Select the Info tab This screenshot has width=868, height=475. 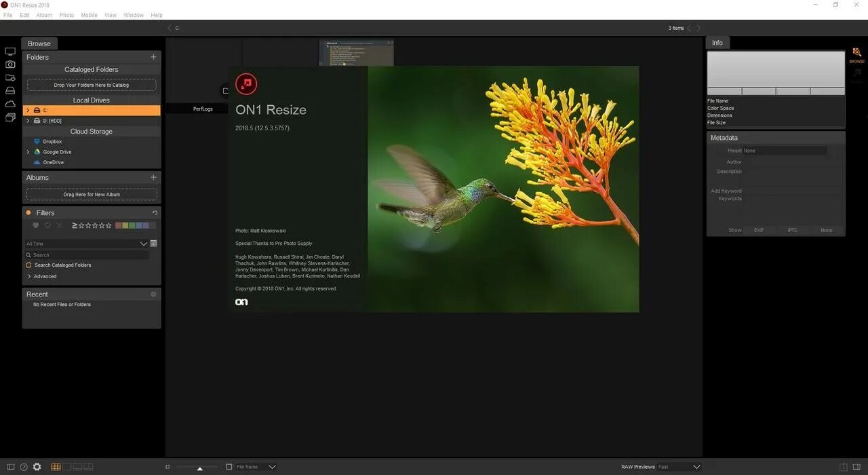tap(717, 43)
